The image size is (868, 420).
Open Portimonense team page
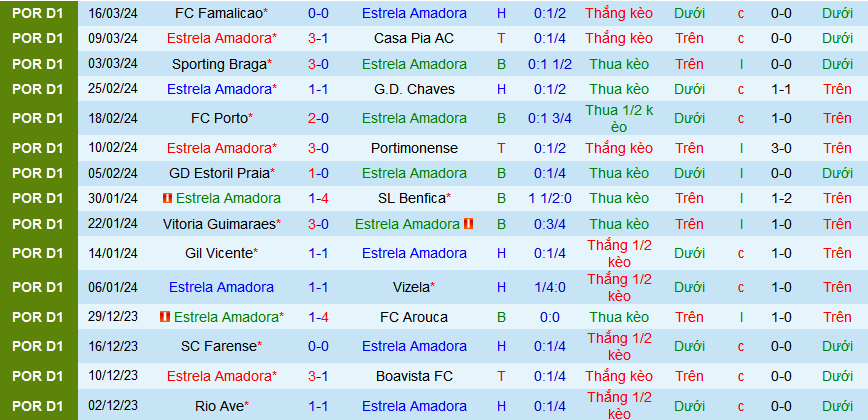414,148
